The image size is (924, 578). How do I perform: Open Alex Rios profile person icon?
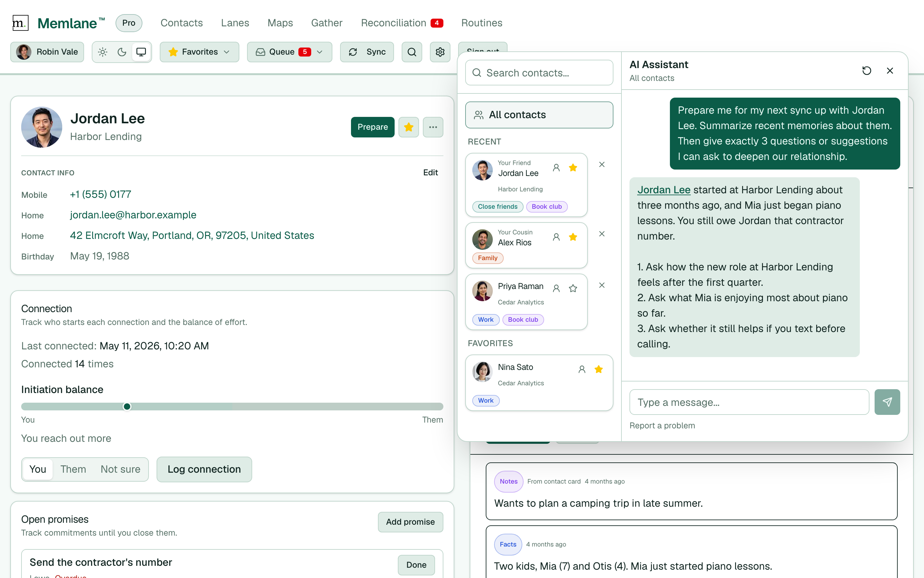(556, 237)
